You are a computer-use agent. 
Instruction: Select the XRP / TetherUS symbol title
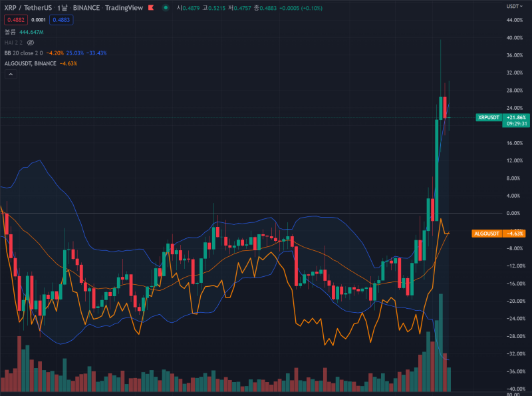28,7
